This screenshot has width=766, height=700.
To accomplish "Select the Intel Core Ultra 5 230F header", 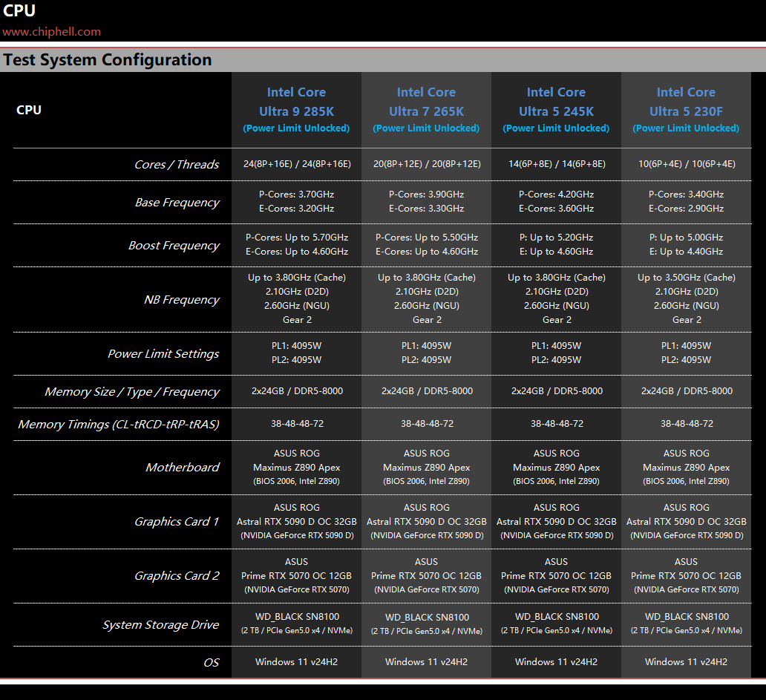I will point(686,102).
